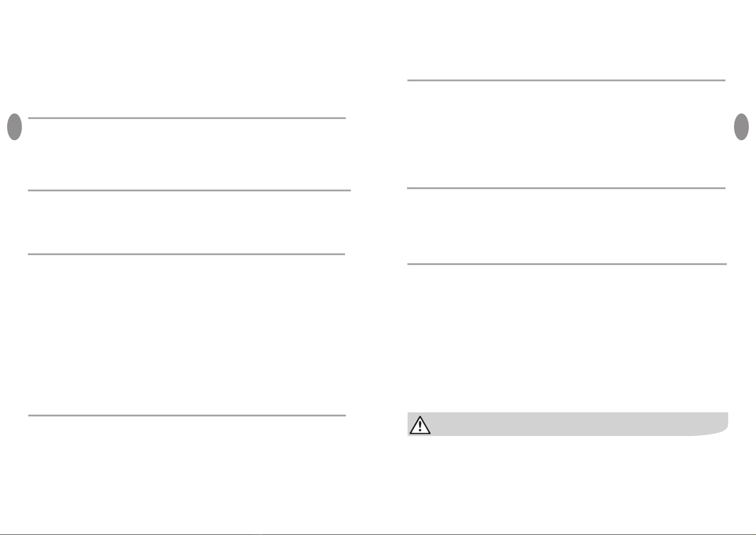Select the divider line directly above warning banner

click(567, 264)
